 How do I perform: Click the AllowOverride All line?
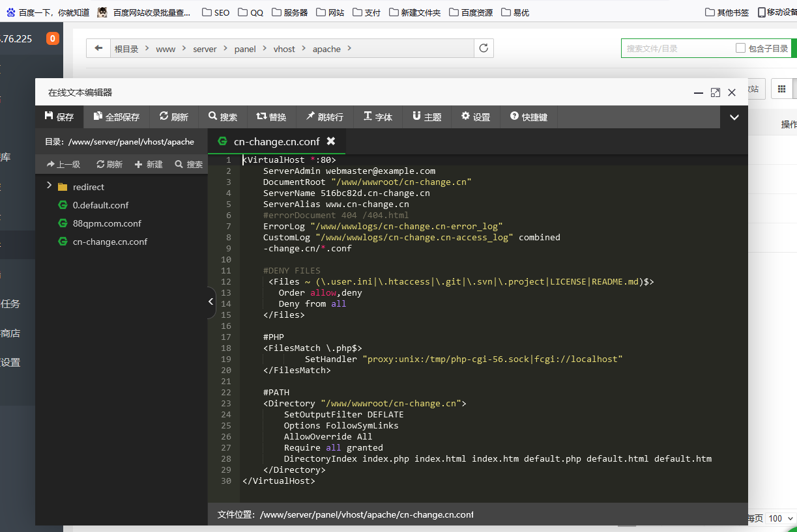[328, 436]
